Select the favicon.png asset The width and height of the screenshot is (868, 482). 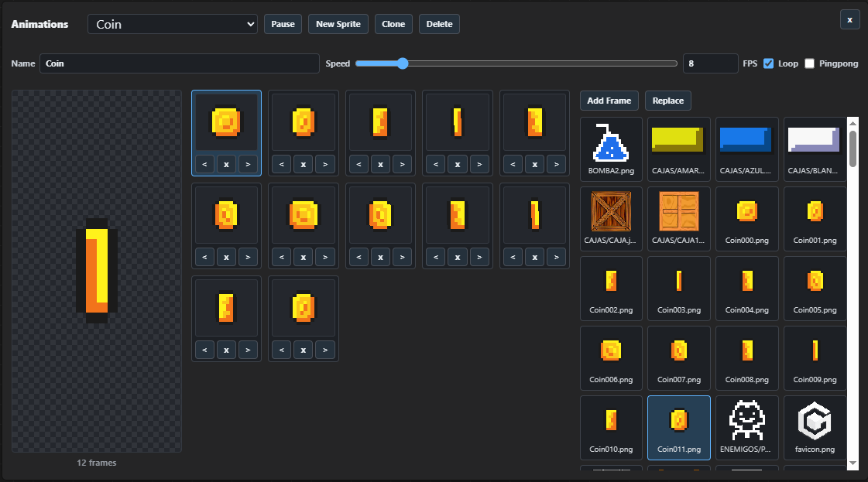815,428
